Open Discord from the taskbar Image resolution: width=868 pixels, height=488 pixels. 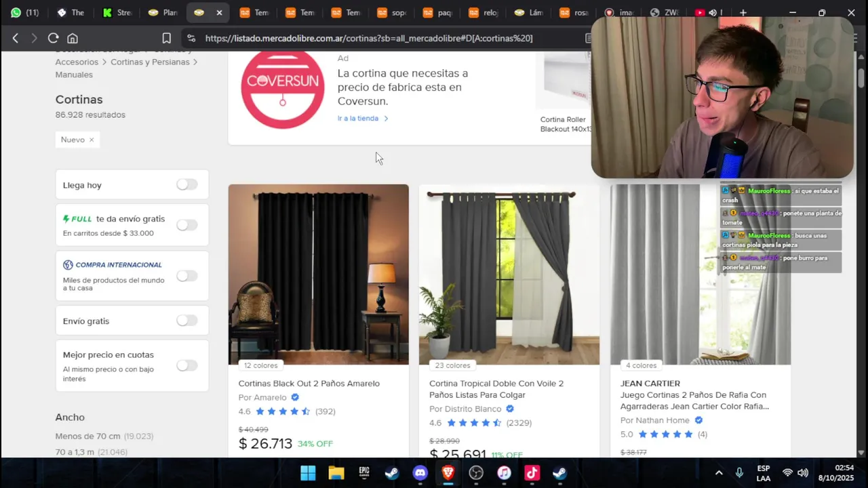coord(420,473)
